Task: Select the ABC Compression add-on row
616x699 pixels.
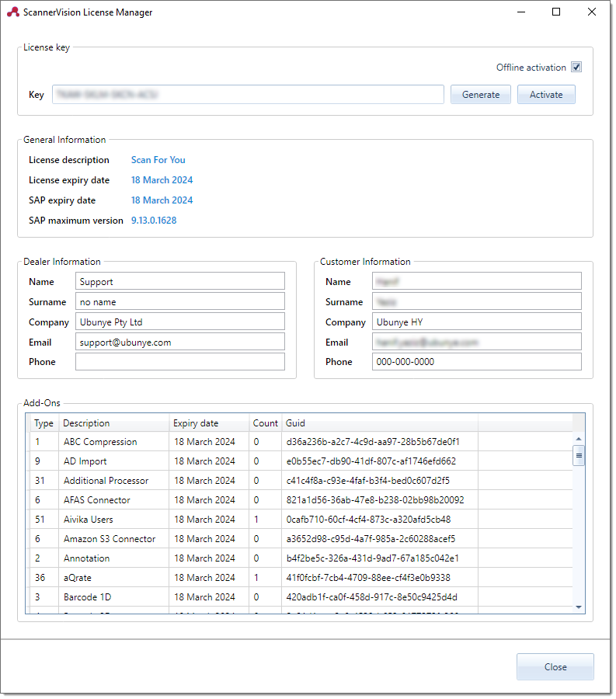Action: point(100,442)
